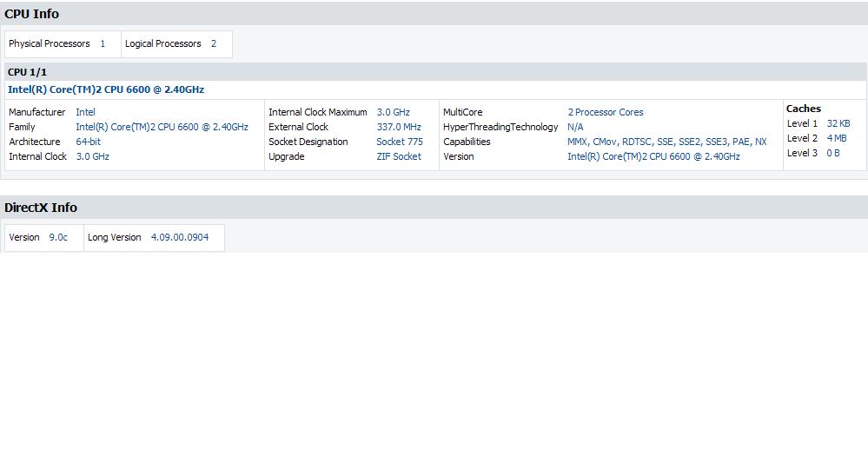
Task: Click the HyperThreadingTechnology value N/A
Action: coord(575,128)
